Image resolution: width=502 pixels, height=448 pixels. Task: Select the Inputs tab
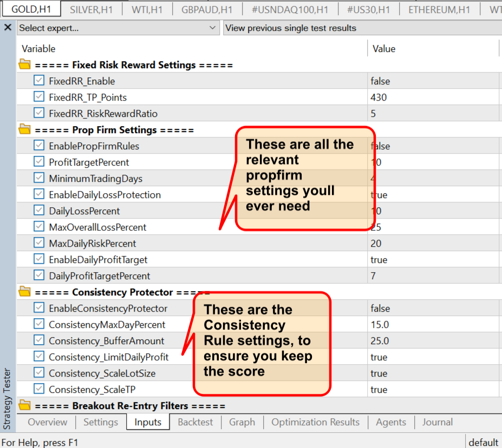[x=148, y=422]
